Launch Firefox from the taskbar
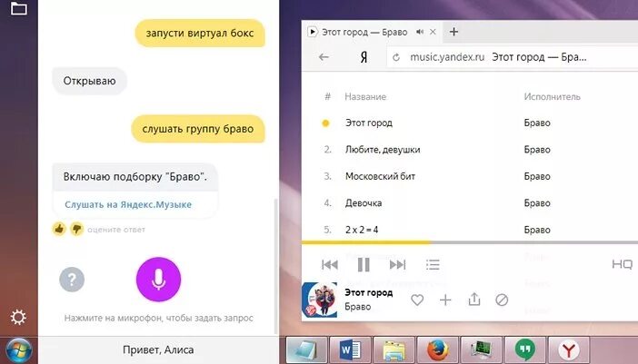The width and height of the screenshot is (638, 364). point(437,349)
